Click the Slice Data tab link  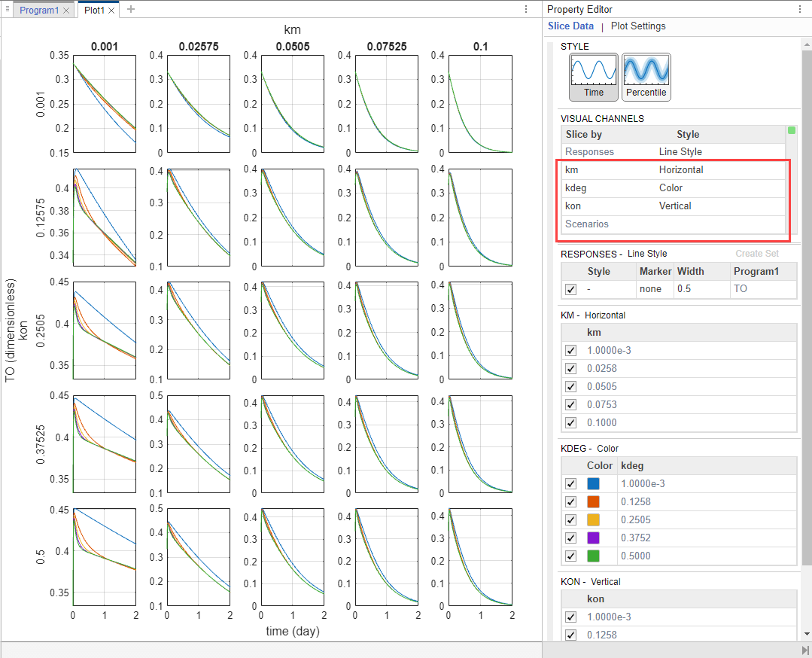(570, 26)
